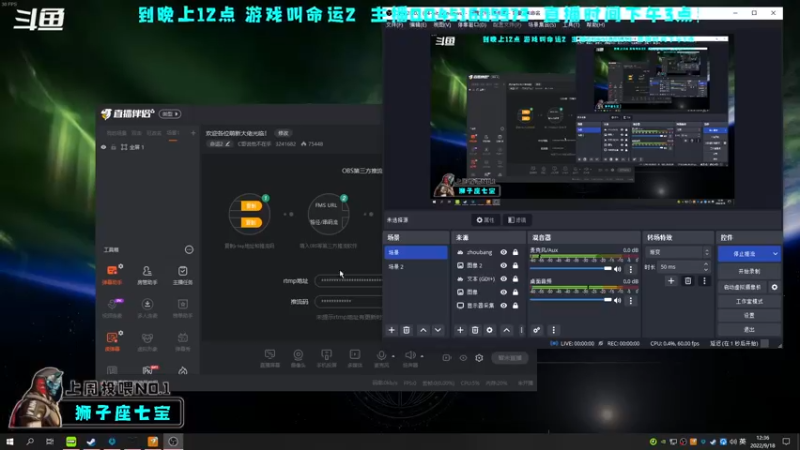
Task: Add a new source in OBS sources panel
Action: pyautogui.click(x=460, y=330)
